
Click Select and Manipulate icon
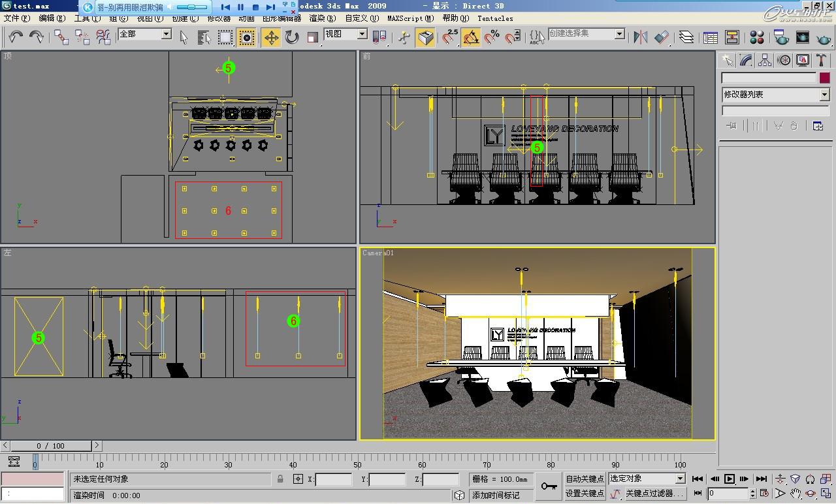coord(404,37)
